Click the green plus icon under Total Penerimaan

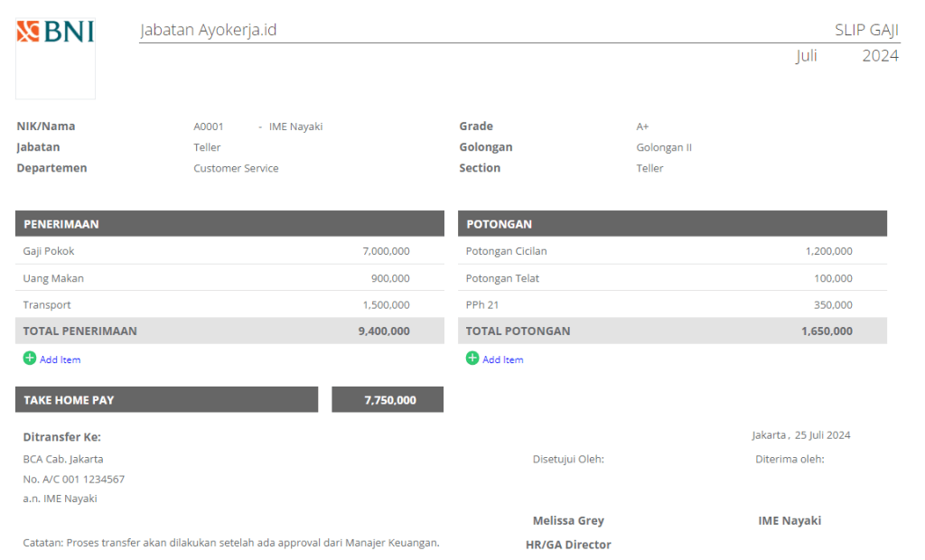click(30, 359)
